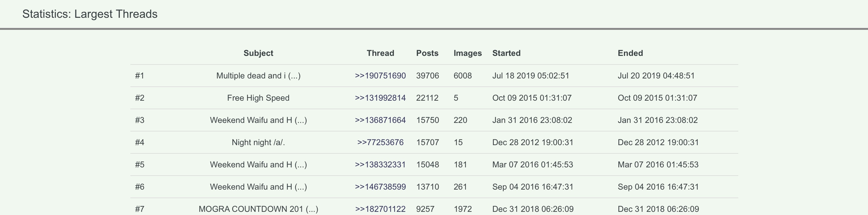Select 'Weekend Waifu and H (...)' in row #5
Screen dimensions: 868x215
click(258, 165)
